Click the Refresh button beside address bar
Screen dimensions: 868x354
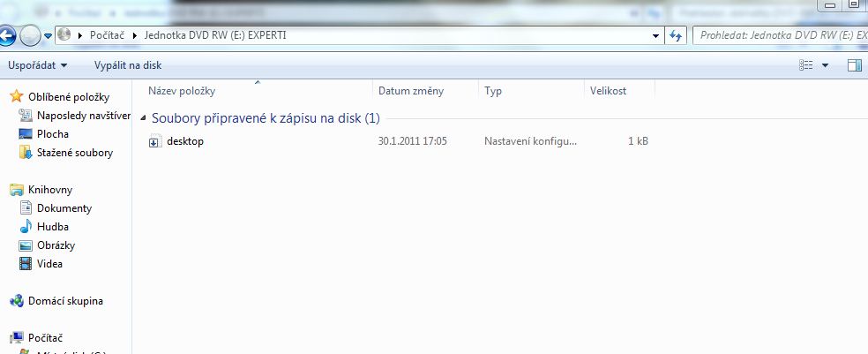point(675,36)
